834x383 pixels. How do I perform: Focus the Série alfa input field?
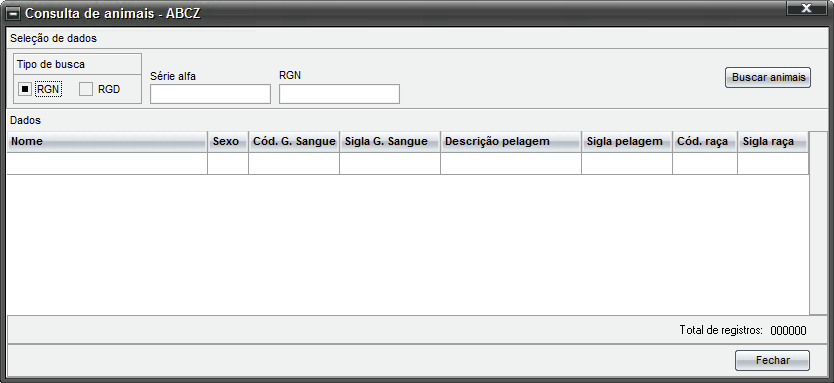[211, 94]
